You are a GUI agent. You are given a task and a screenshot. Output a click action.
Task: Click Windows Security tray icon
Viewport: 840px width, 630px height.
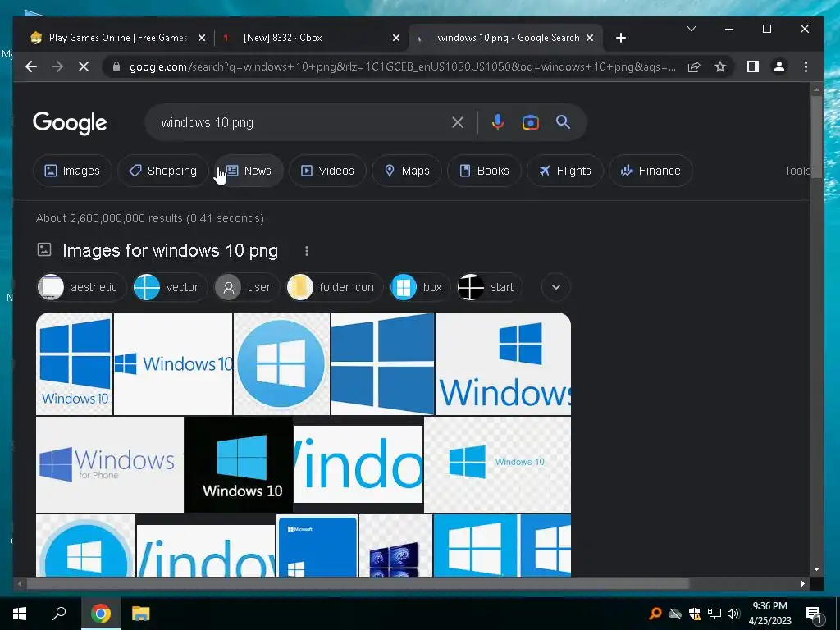pyautogui.click(x=695, y=614)
